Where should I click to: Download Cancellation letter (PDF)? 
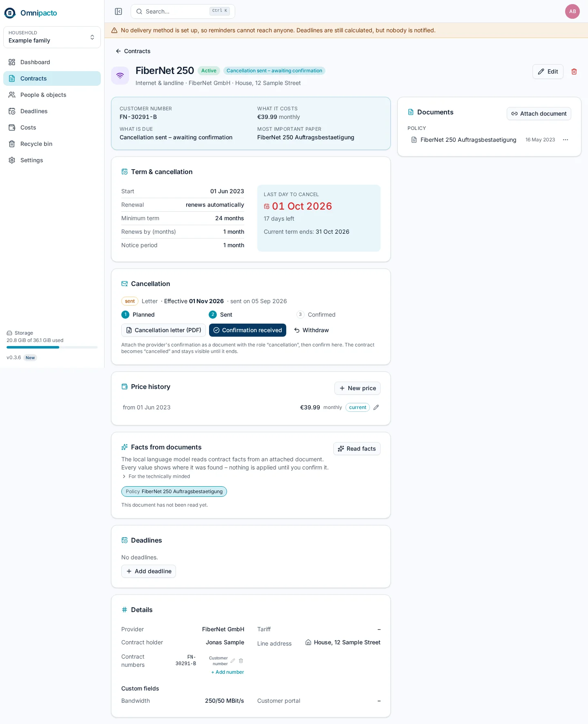(163, 330)
